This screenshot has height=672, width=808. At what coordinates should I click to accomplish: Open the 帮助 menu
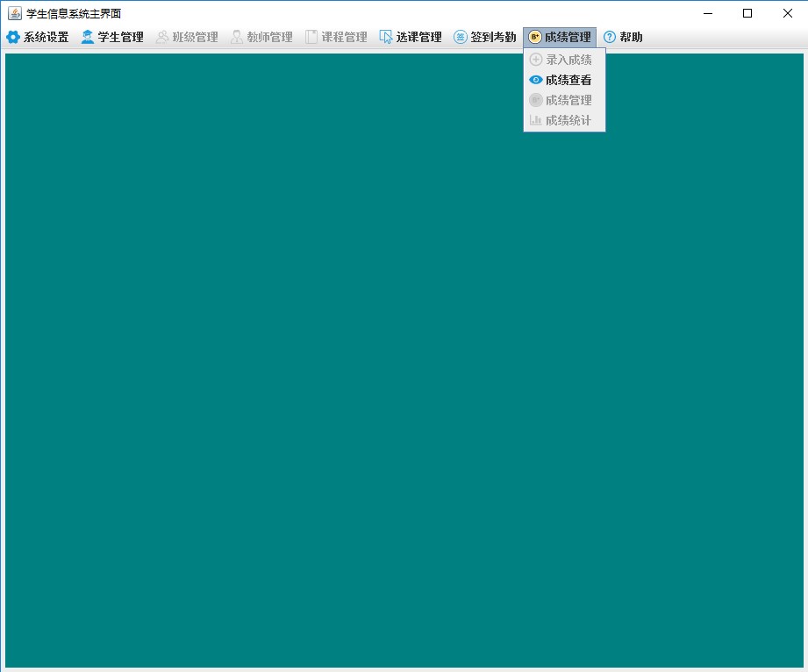click(x=623, y=37)
